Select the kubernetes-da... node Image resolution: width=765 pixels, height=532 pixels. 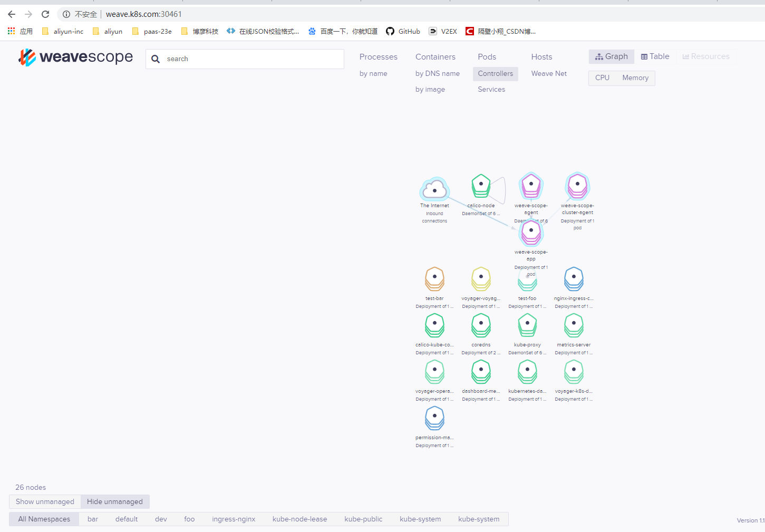(527, 371)
